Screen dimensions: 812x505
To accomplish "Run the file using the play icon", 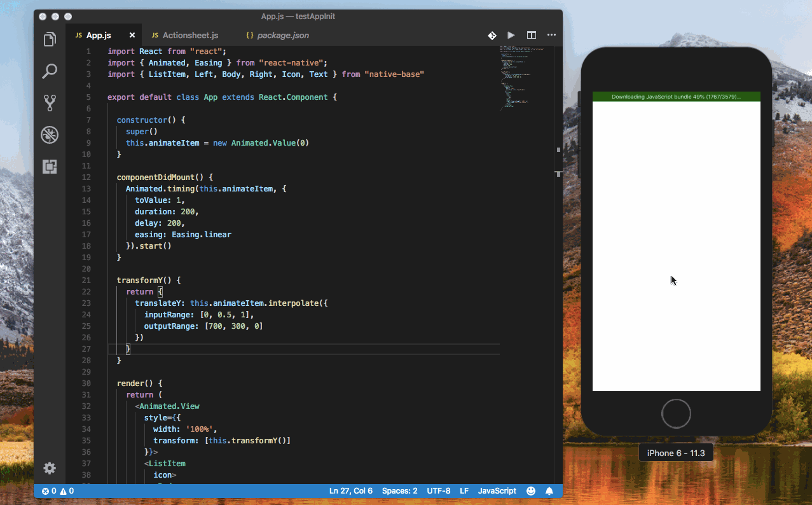I will 511,36.
